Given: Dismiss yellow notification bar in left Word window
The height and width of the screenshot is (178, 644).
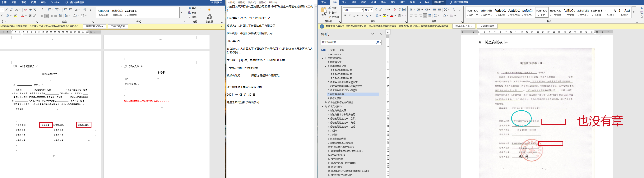Looking at the screenshot, I should [x=221, y=26].
